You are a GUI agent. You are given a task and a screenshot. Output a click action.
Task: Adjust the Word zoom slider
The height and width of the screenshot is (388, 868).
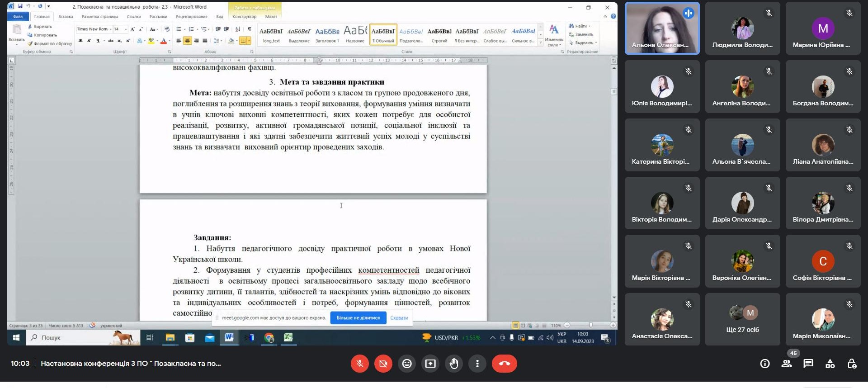pyautogui.click(x=590, y=325)
